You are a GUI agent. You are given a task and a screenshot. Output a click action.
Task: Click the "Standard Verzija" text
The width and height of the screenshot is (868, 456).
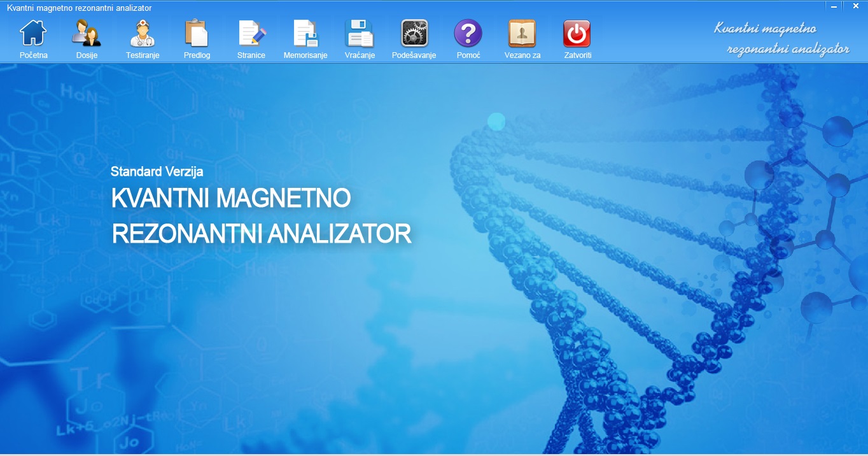pos(157,171)
